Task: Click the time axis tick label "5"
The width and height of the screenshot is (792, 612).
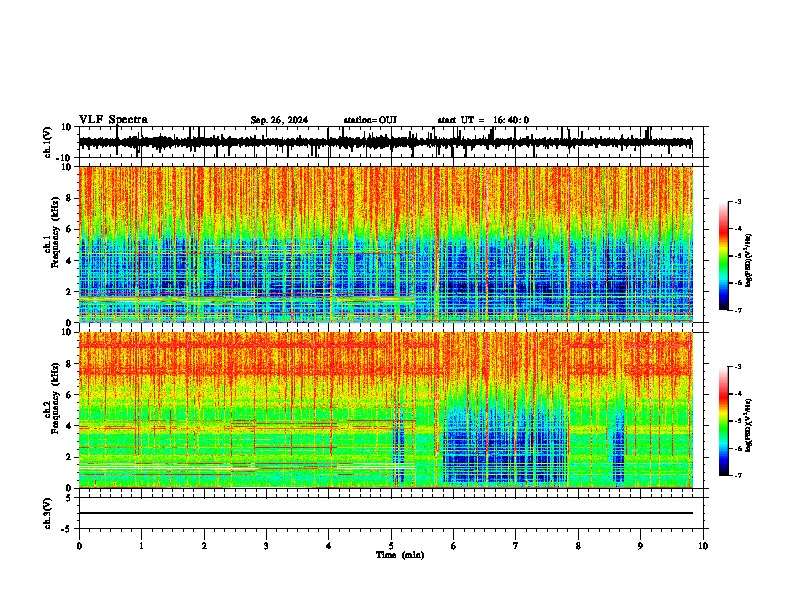Action: (391, 546)
